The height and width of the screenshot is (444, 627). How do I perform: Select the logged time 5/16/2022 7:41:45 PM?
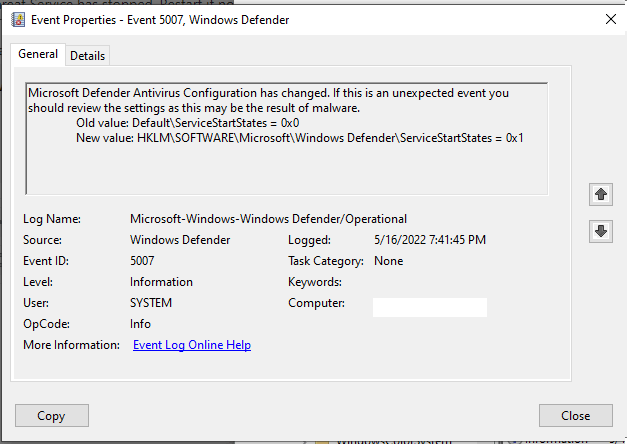coord(430,240)
